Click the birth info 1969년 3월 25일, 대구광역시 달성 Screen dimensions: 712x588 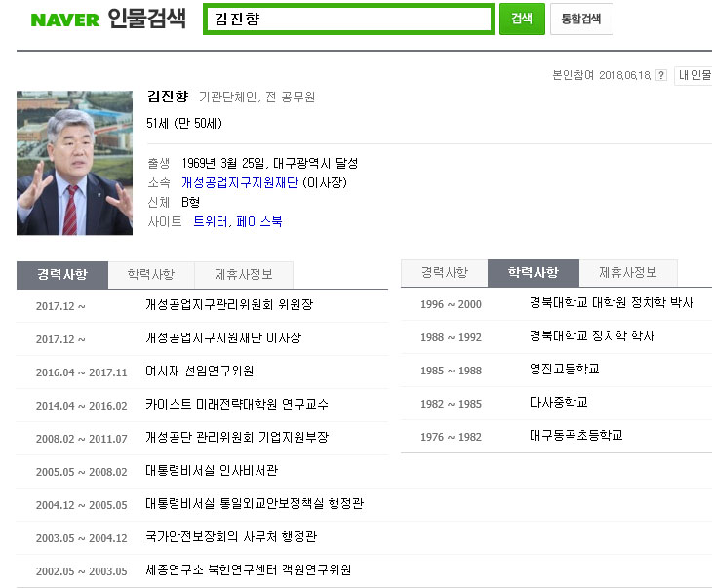[270, 163]
